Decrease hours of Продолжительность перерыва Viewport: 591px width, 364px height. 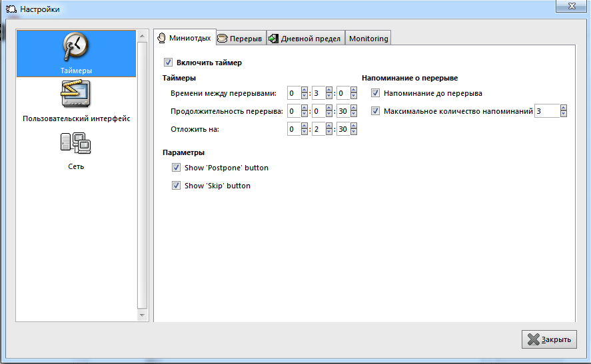pos(304,114)
